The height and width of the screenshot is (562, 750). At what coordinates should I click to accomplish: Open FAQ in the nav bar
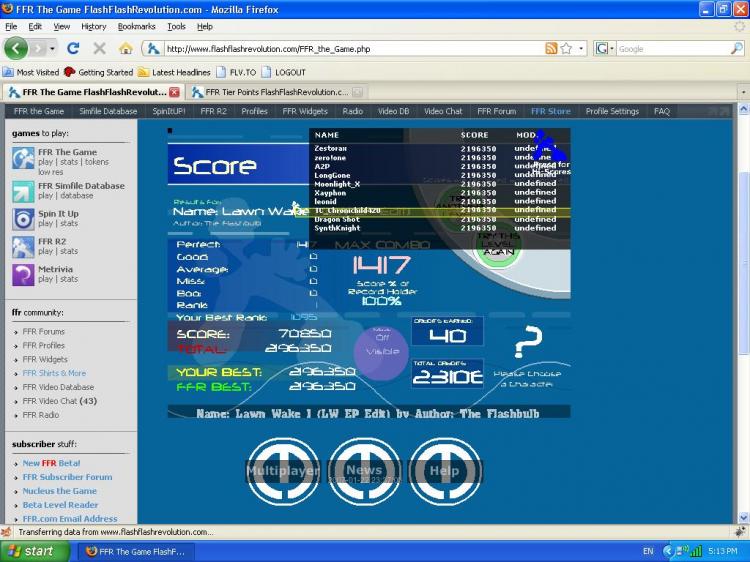[662, 111]
